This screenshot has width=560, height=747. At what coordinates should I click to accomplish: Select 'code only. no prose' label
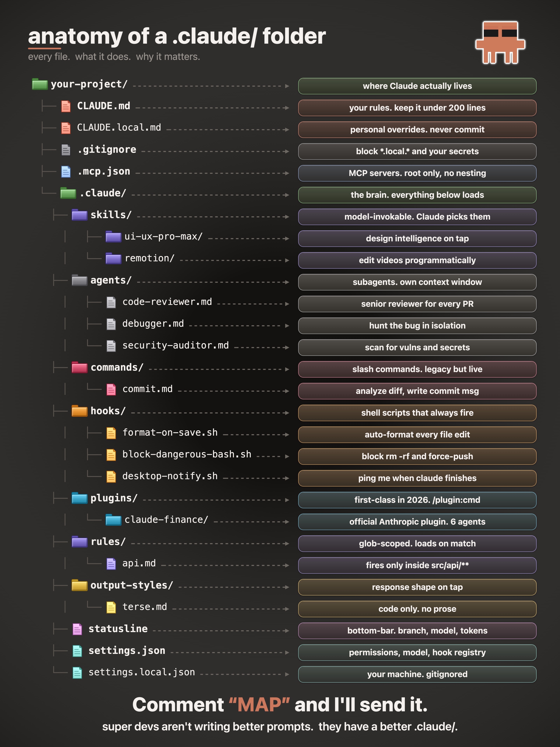[417, 609]
